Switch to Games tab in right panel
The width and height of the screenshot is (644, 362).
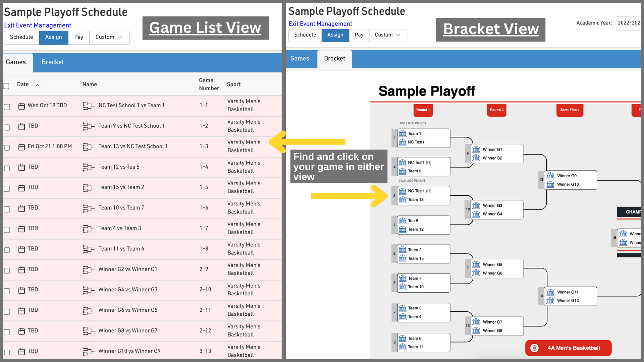pyautogui.click(x=300, y=59)
